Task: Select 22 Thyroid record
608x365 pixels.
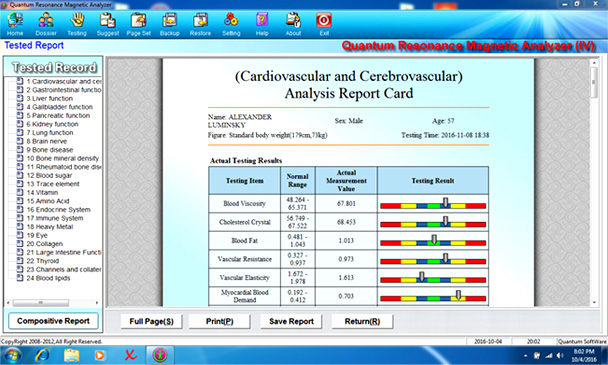Action: pyautogui.click(x=38, y=261)
